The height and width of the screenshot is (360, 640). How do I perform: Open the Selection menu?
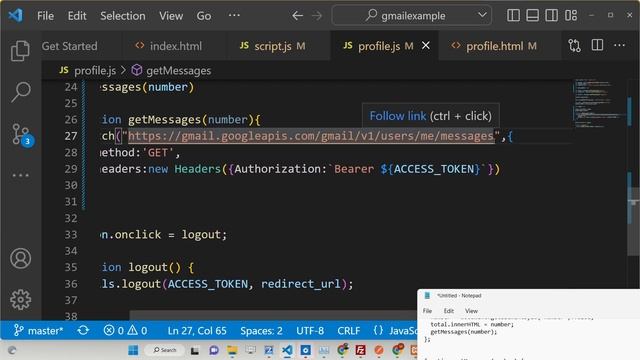pyautogui.click(x=122, y=16)
